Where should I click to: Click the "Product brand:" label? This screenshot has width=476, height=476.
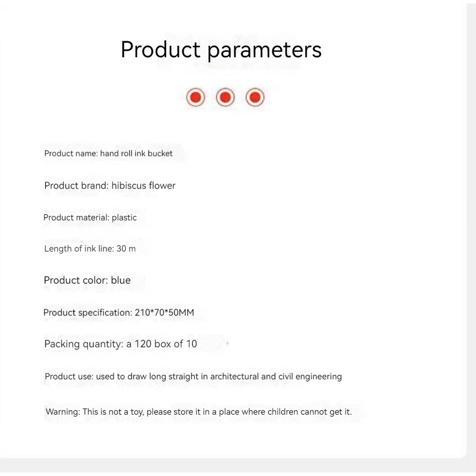click(x=76, y=186)
